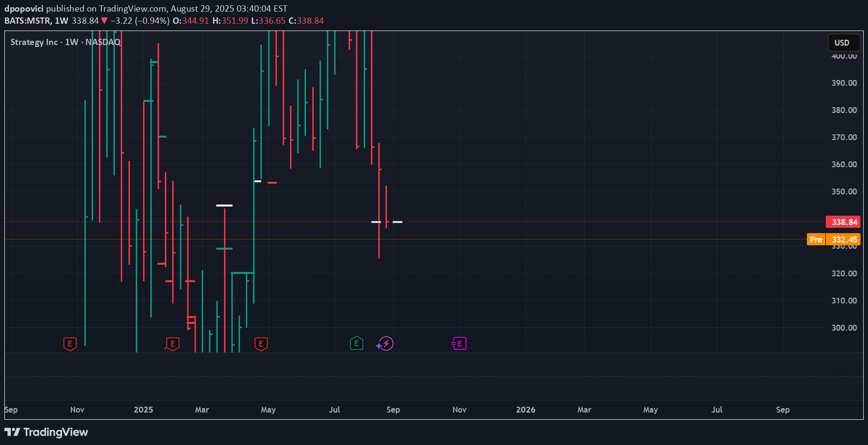Click the 2025 label on the time axis

click(143, 410)
